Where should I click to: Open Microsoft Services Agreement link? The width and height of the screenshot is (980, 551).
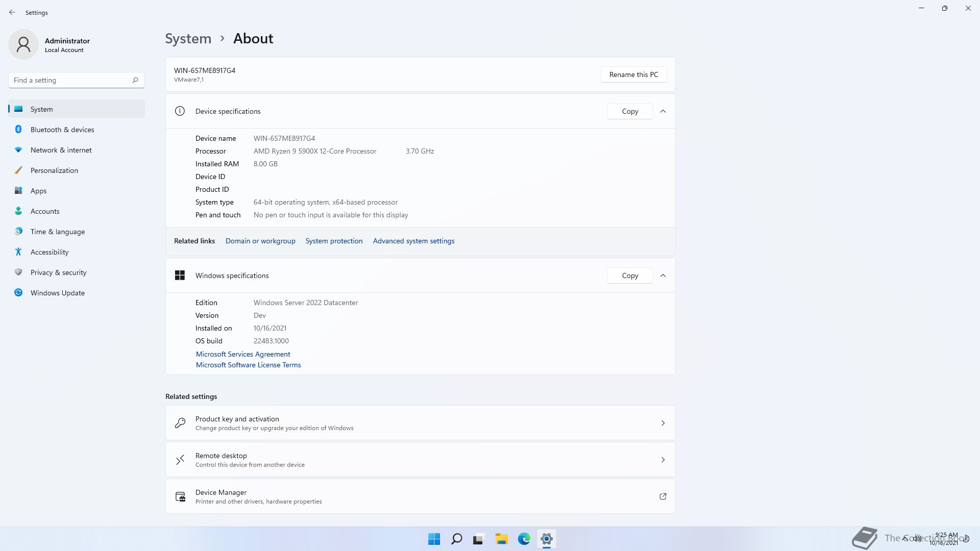pos(243,354)
